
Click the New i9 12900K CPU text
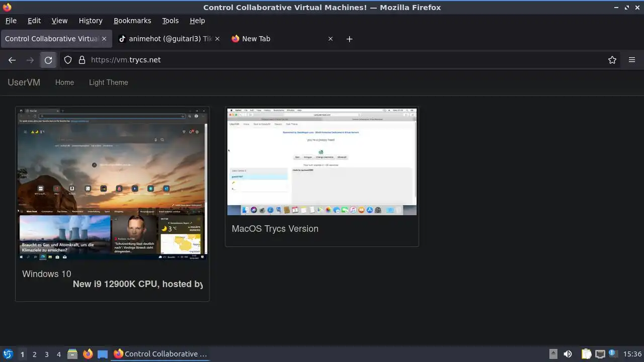138,284
